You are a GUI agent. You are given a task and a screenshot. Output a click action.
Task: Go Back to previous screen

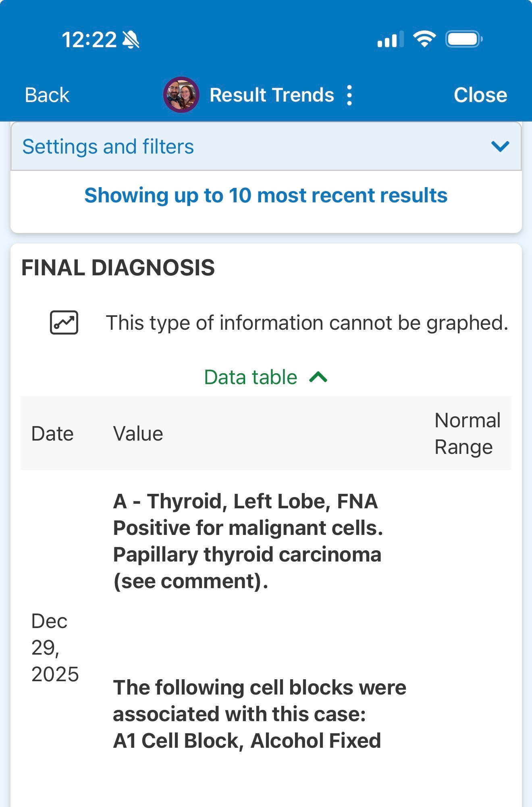[47, 96]
